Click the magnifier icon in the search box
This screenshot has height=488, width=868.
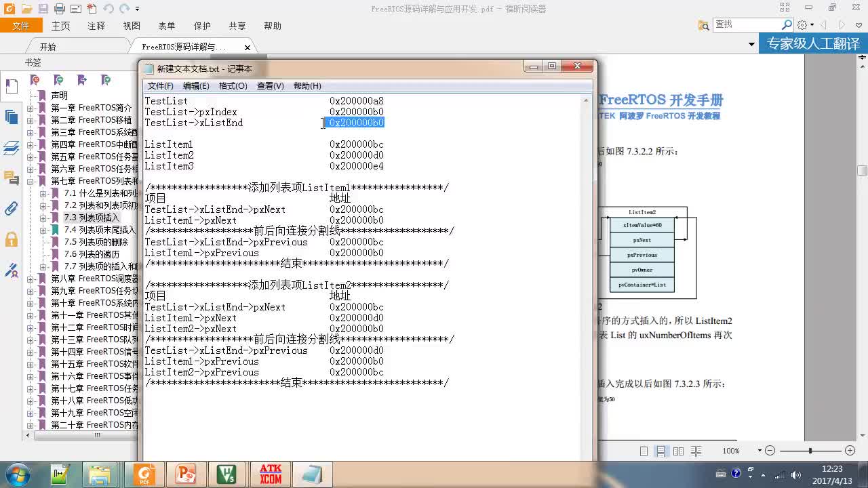(787, 24)
